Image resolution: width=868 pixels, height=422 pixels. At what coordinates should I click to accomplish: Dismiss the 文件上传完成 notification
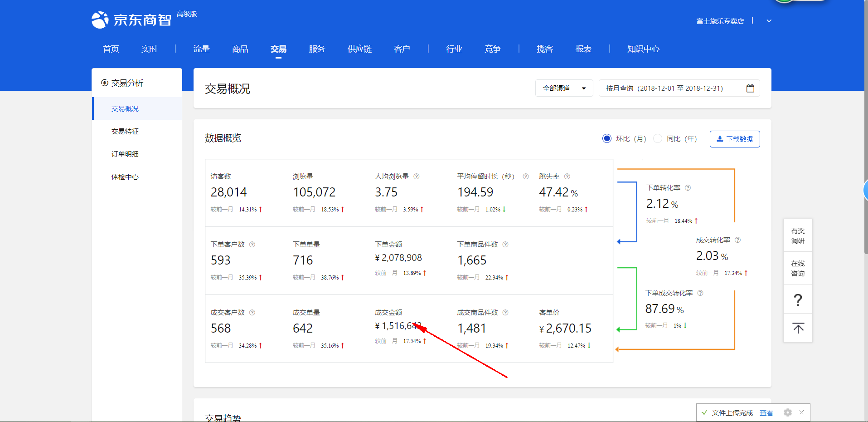[801, 412]
